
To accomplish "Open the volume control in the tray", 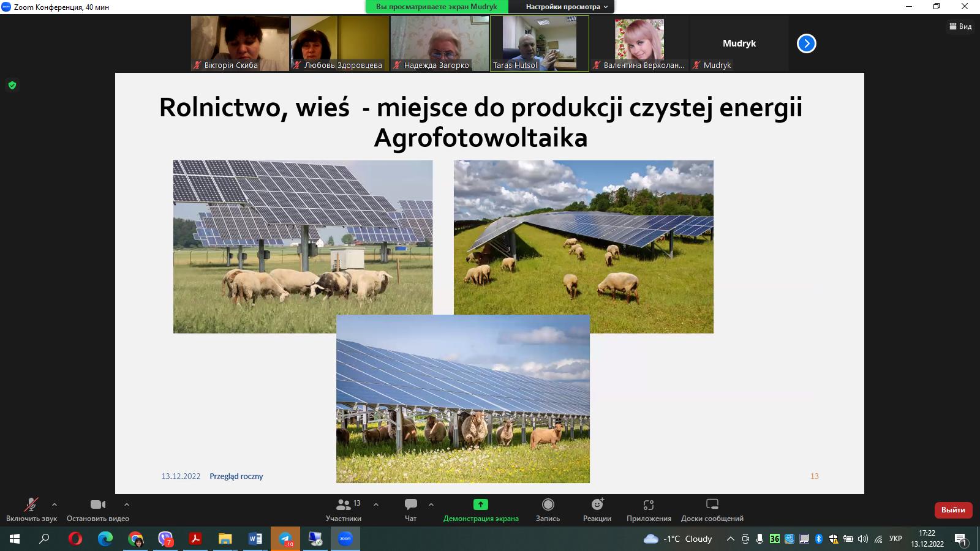I will [863, 539].
